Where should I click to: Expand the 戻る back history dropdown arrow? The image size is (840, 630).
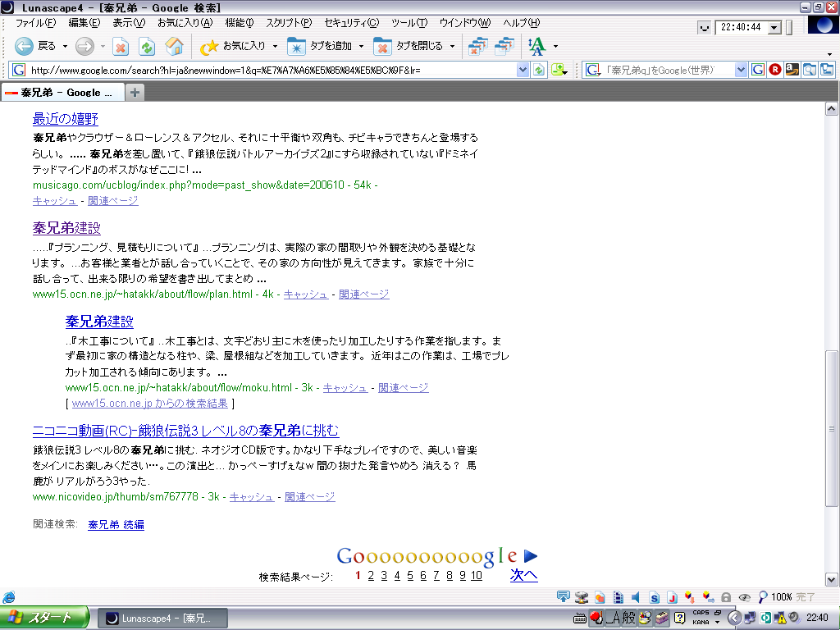[x=66, y=47]
